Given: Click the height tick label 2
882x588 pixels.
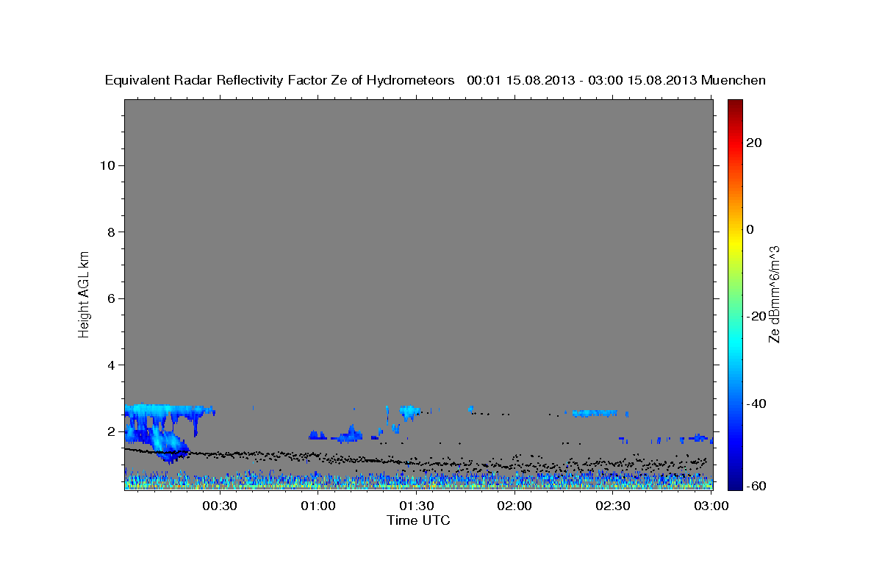Looking at the screenshot, I should click(111, 431).
